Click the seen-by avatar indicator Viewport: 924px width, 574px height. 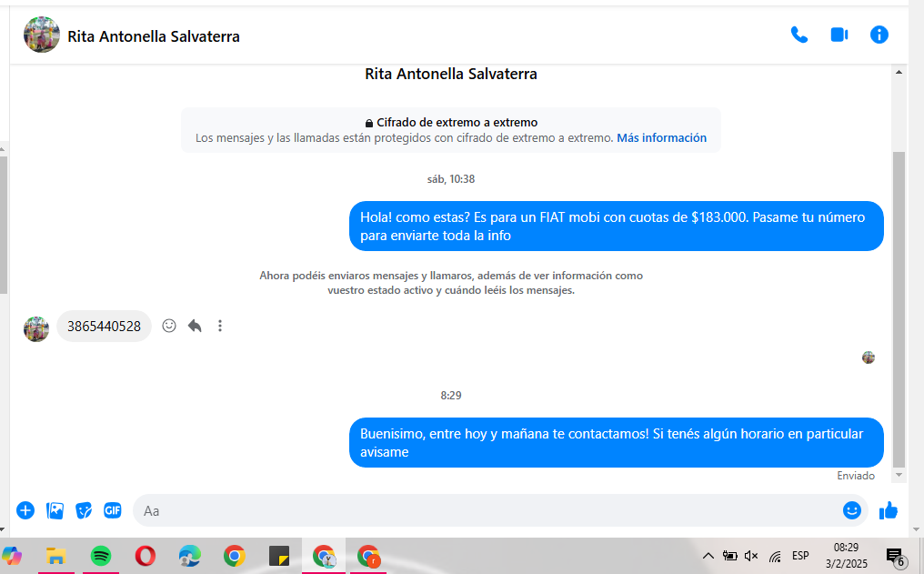click(x=868, y=357)
